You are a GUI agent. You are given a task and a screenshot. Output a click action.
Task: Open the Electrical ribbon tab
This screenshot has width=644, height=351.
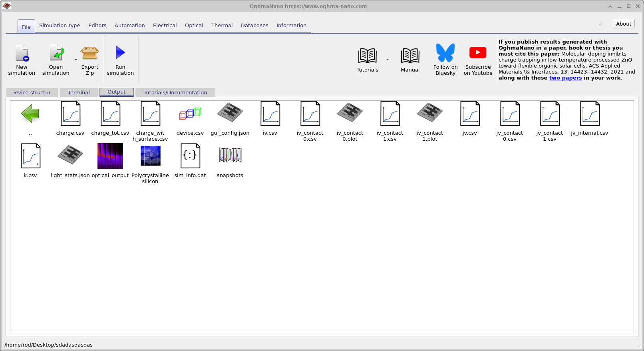click(x=165, y=26)
